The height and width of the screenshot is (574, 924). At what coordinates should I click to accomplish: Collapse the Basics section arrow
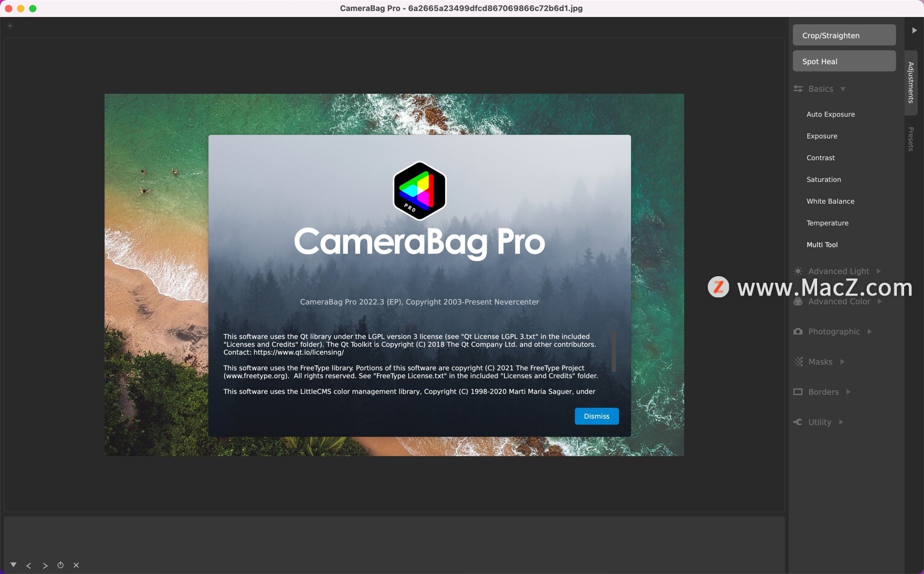click(x=842, y=89)
